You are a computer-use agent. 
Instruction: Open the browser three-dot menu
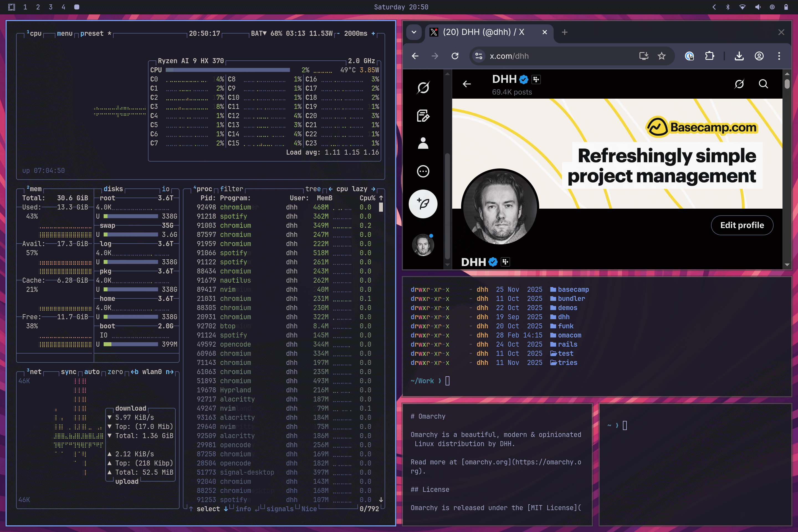click(779, 56)
